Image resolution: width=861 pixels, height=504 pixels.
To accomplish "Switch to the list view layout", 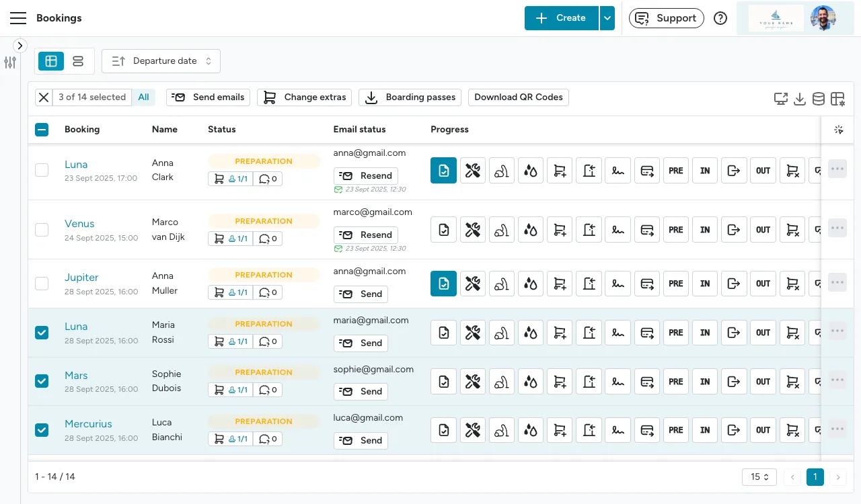I will (x=78, y=60).
